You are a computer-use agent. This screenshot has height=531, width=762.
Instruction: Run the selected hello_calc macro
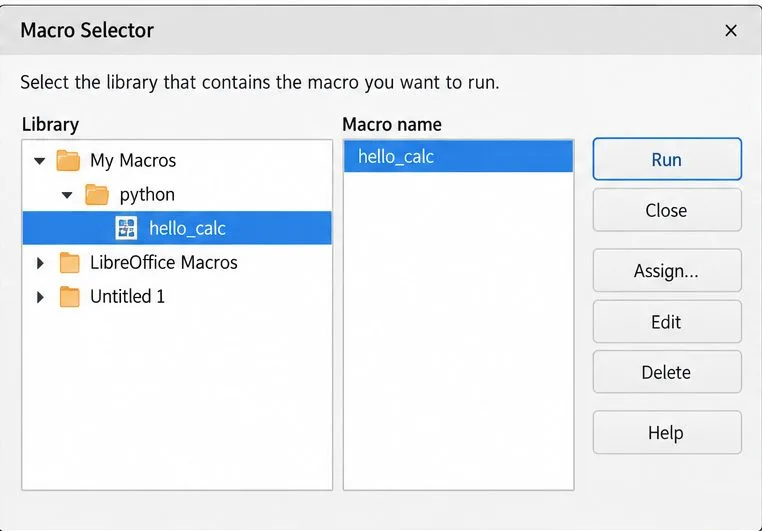667,159
